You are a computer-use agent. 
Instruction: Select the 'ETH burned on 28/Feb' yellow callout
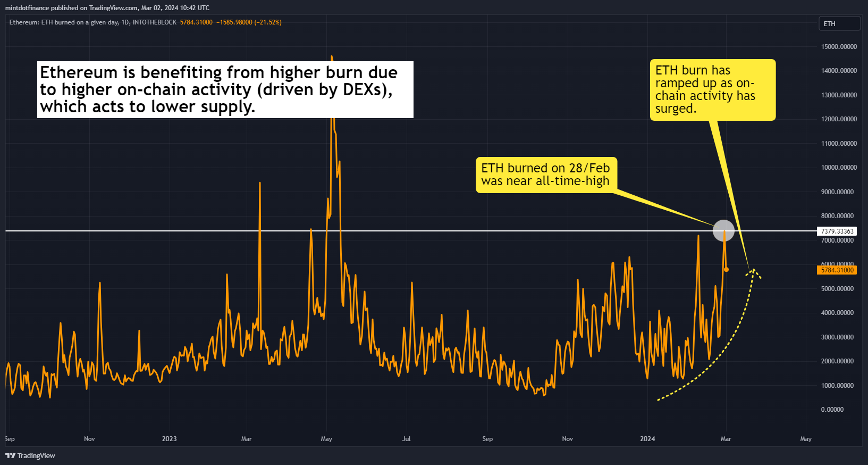(x=546, y=175)
